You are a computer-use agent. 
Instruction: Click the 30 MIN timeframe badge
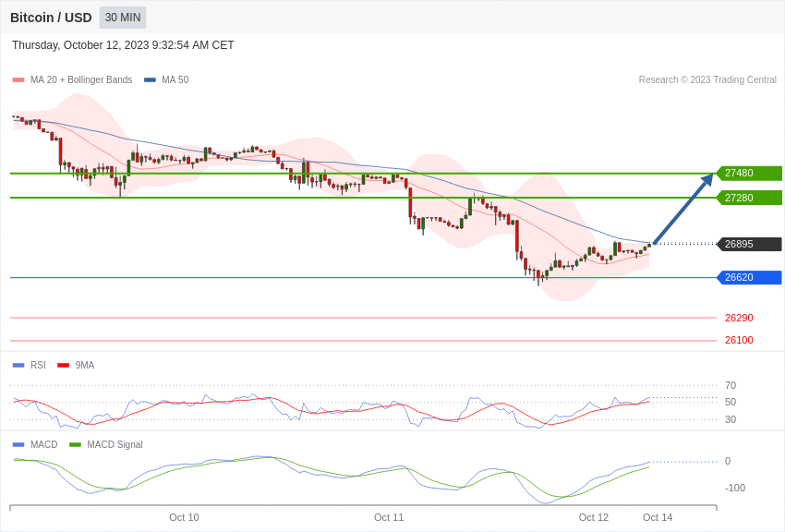pyautogui.click(x=123, y=18)
